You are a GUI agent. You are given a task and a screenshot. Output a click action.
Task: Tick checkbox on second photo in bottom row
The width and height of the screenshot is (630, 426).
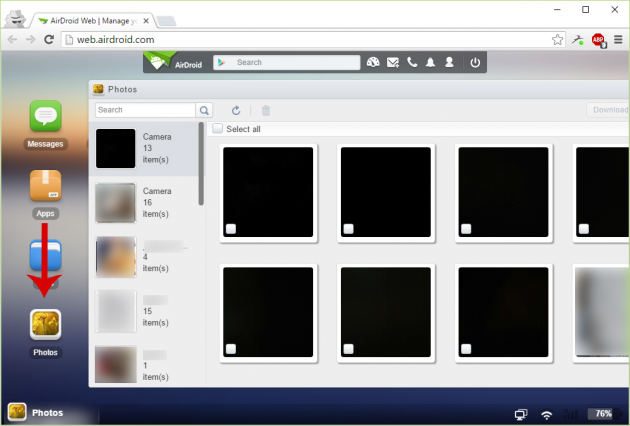click(x=349, y=349)
